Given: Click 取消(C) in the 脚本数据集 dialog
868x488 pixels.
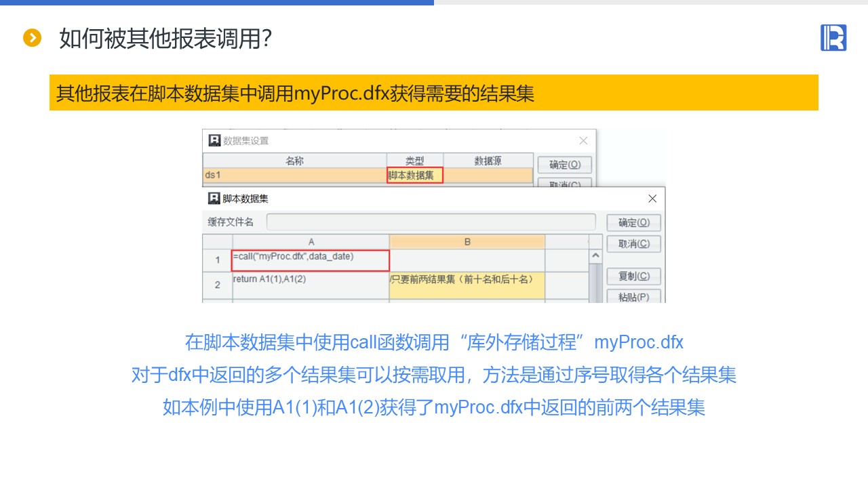Looking at the screenshot, I should [633, 244].
